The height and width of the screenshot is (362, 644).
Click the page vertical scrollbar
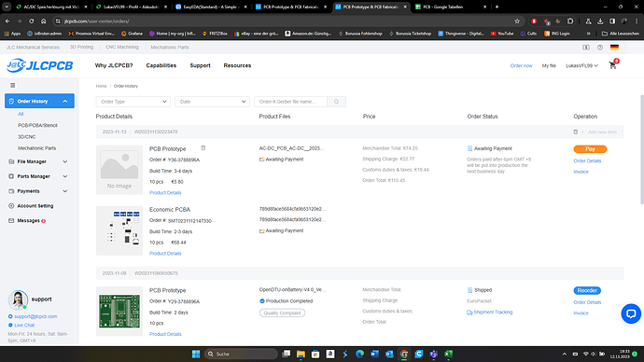(x=642, y=149)
